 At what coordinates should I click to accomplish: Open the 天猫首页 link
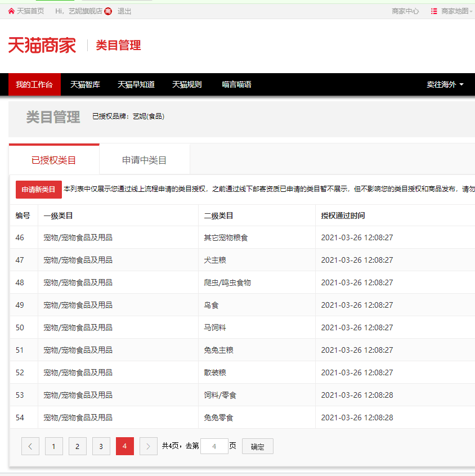pos(30,11)
